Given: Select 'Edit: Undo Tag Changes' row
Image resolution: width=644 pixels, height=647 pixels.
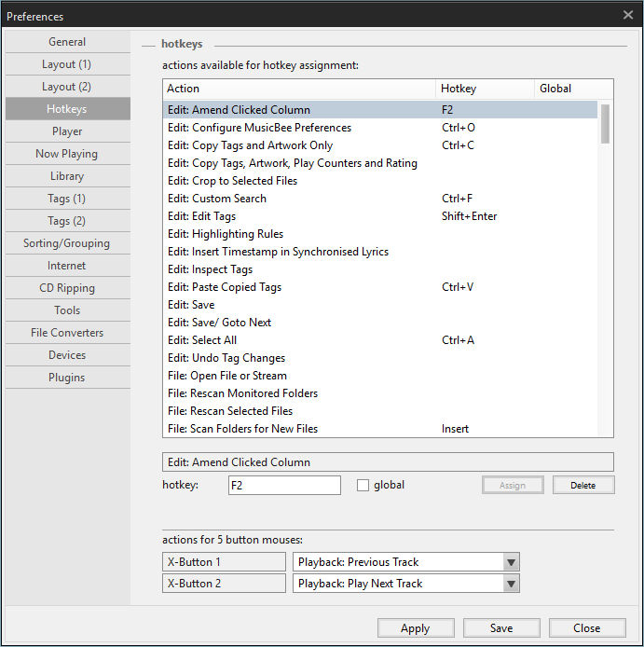Looking at the screenshot, I should click(x=380, y=358).
